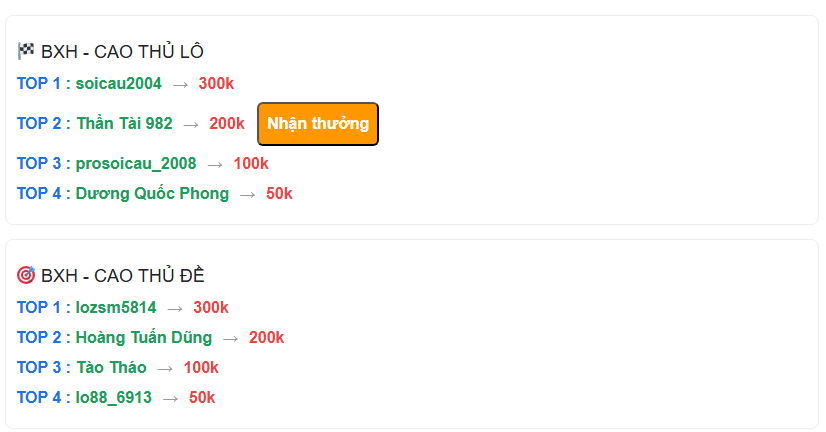This screenshot has width=826, height=432.
Task: Click username lozsm5814
Action: [116, 307]
